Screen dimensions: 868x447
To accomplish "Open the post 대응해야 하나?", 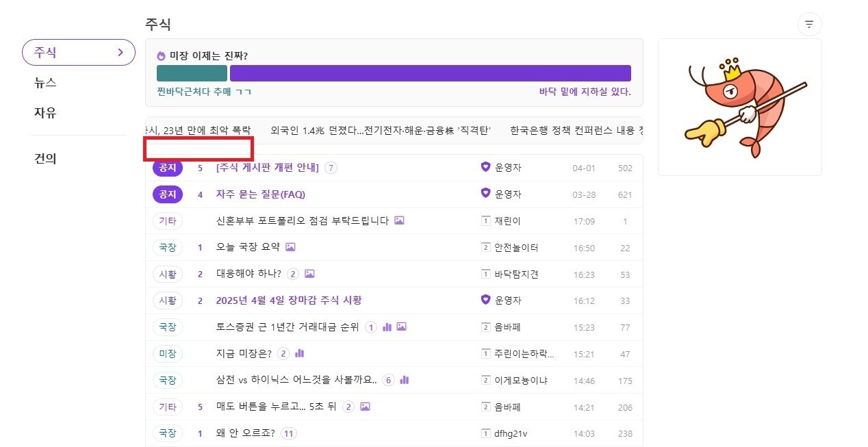I will pos(248,274).
